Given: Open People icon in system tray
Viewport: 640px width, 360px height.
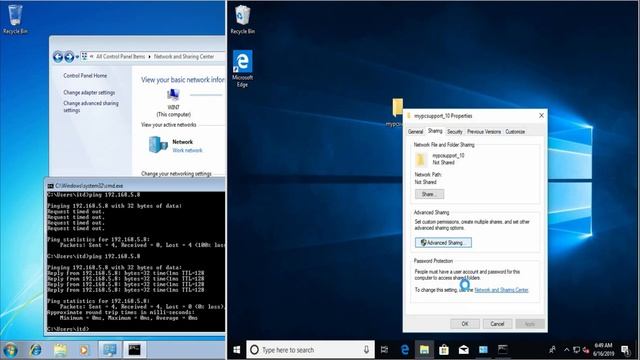Looking at the screenshot, I should point(552,350).
